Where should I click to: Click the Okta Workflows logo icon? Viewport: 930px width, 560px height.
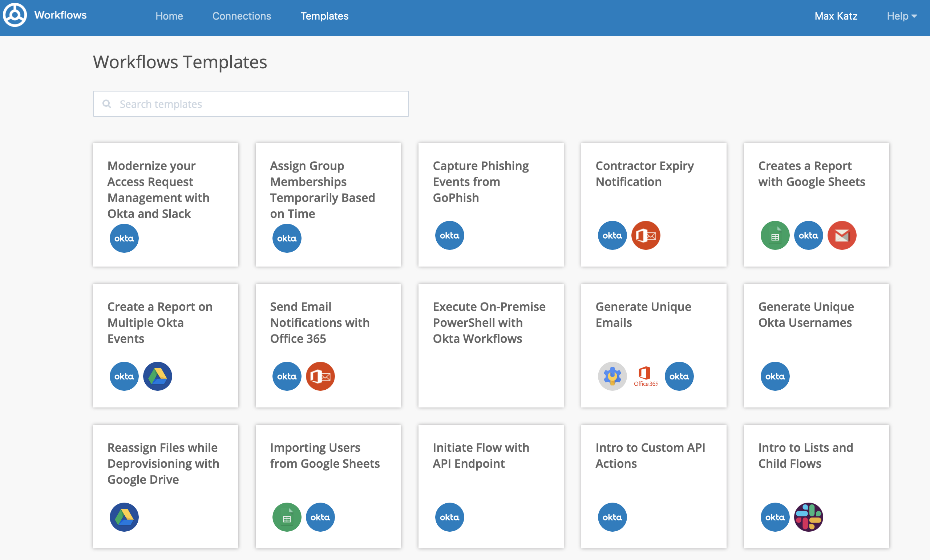pyautogui.click(x=15, y=15)
